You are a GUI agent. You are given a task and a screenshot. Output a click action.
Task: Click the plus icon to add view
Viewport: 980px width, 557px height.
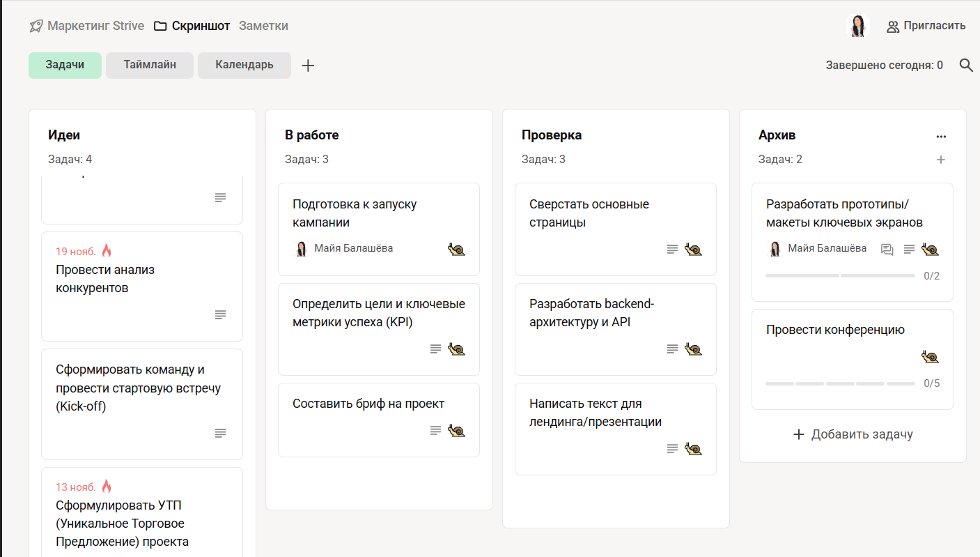(308, 66)
